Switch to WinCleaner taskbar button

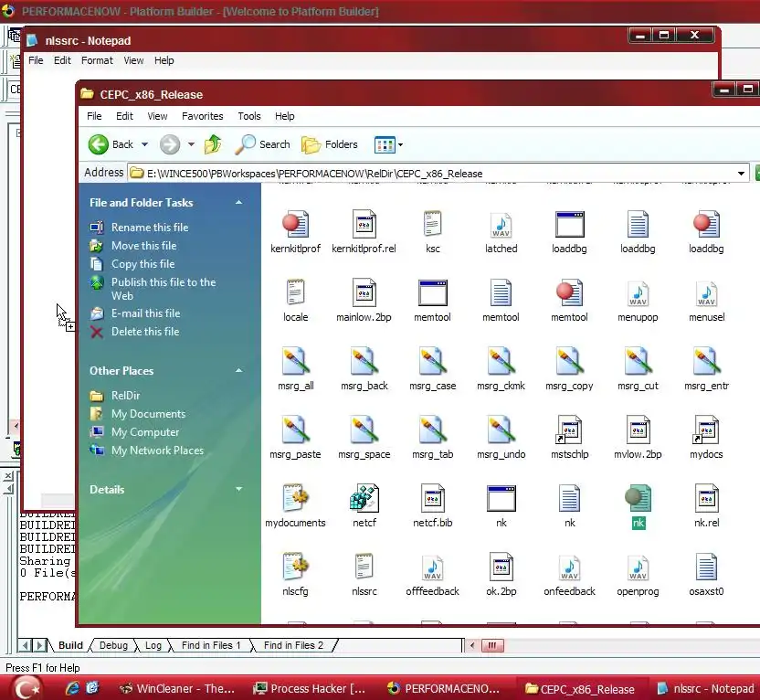(177, 688)
